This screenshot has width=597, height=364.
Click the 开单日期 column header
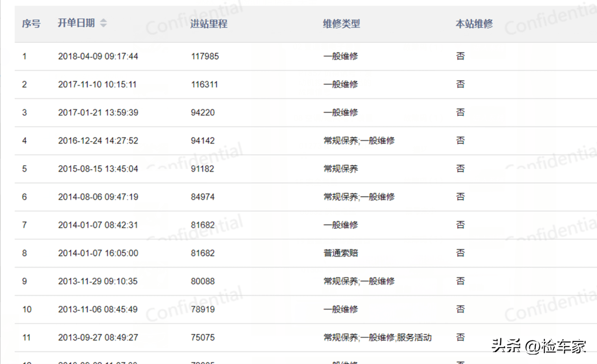coord(76,23)
